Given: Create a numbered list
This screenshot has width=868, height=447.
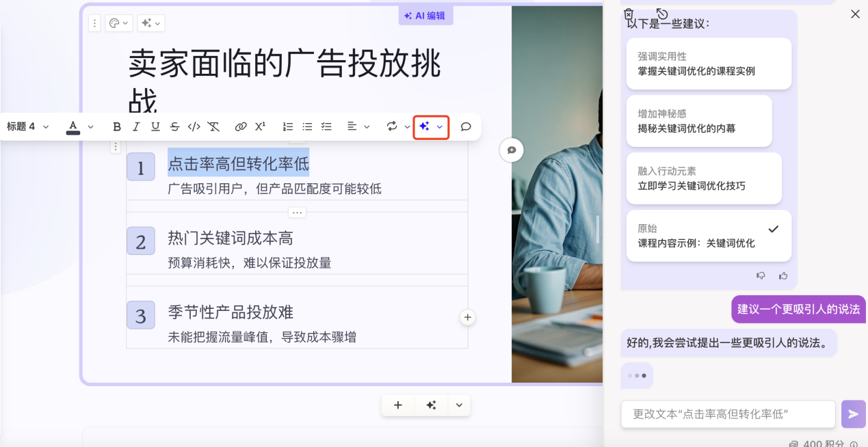Looking at the screenshot, I should 288,126.
